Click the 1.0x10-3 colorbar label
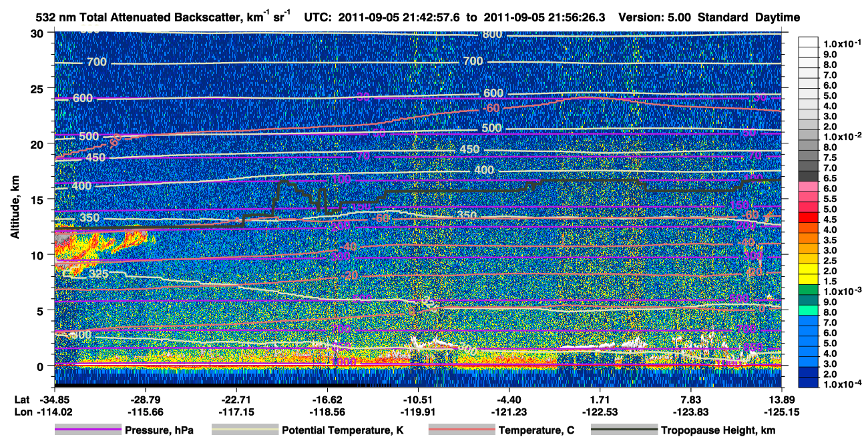The height and width of the screenshot is (445, 868). click(x=843, y=291)
